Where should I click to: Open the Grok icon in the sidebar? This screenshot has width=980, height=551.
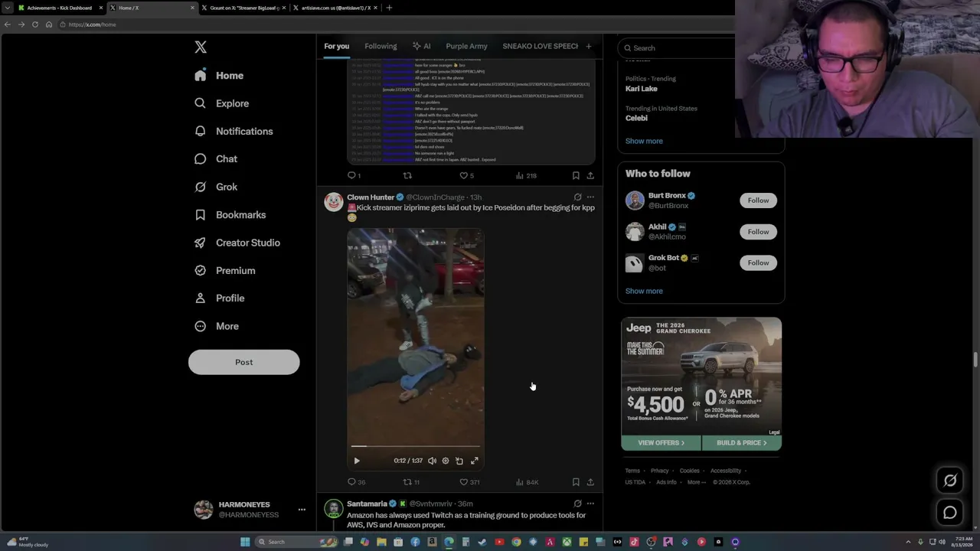coord(200,187)
